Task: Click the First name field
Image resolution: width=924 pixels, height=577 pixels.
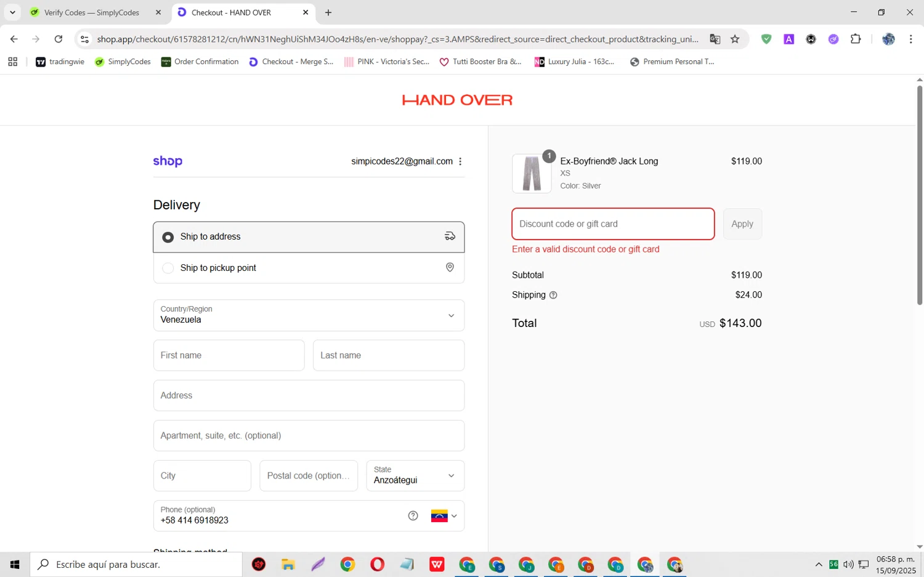Action: 229,355
